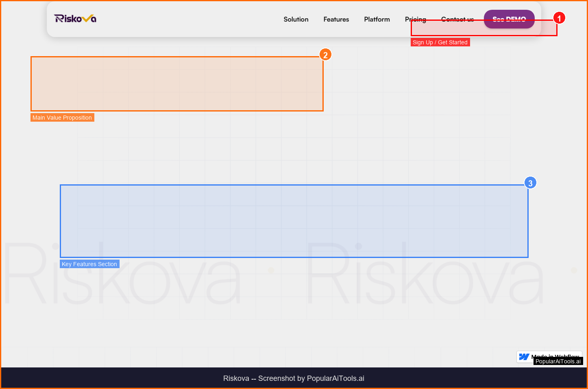Click the Contact us link

coord(457,19)
